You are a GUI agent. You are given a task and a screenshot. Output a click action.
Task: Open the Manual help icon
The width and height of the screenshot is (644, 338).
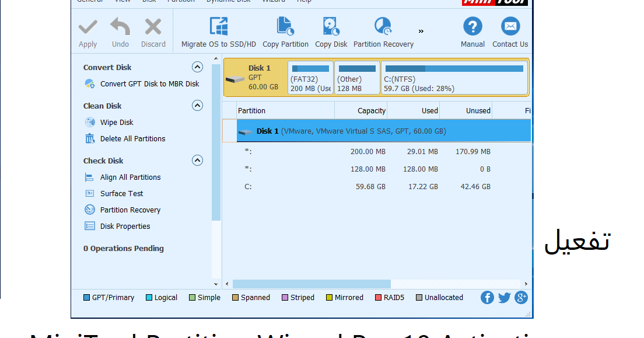point(473,26)
